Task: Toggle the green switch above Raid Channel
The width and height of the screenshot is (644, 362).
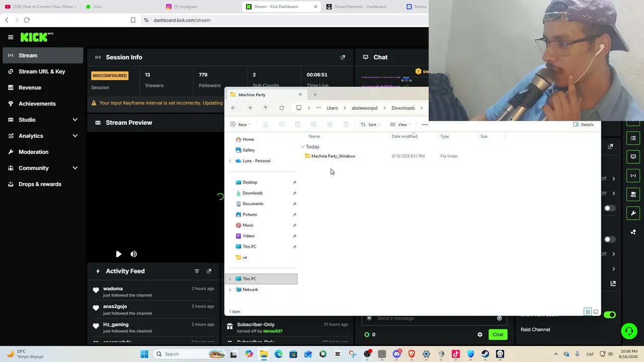Action: pos(609,315)
